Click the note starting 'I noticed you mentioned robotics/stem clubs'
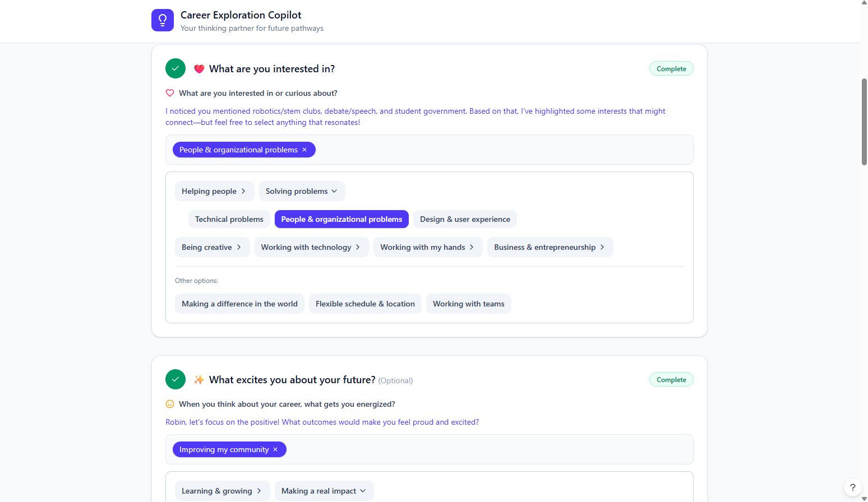The height and width of the screenshot is (502, 868). 415,117
